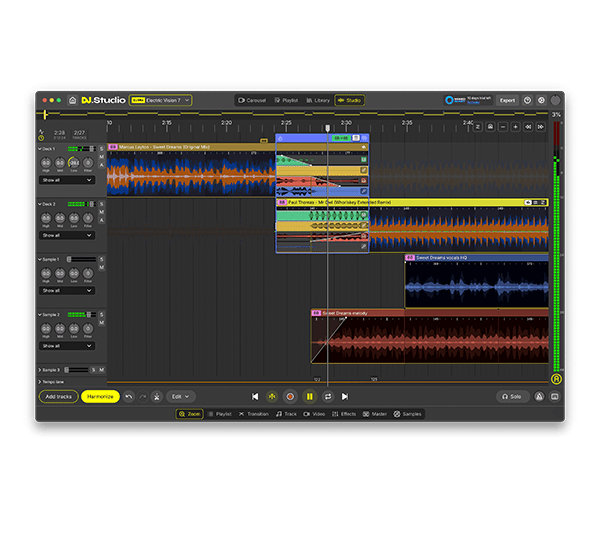Open the home screen icon

(x=72, y=100)
